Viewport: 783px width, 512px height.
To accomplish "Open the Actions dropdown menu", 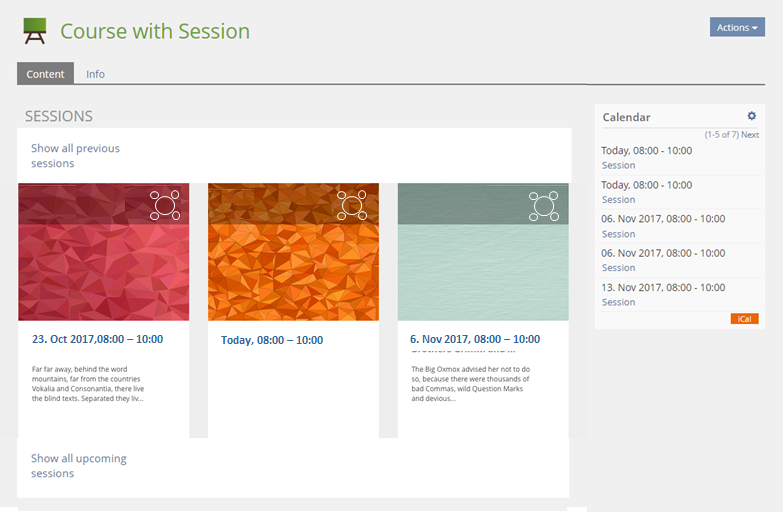I will [x=737, y=27].
